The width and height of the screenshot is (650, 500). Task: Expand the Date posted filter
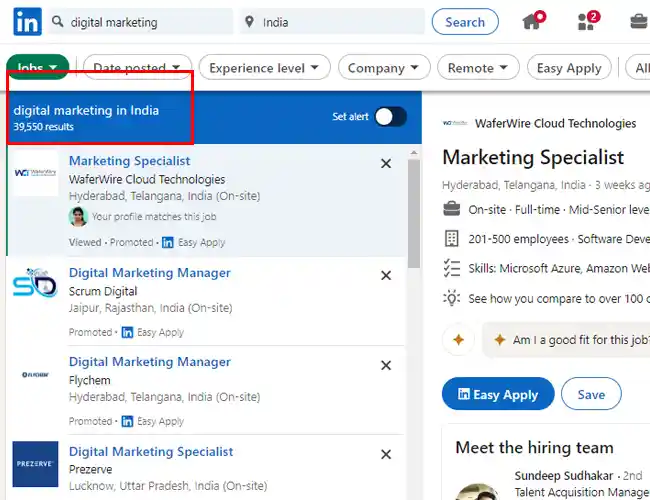(x=137, y=67)
